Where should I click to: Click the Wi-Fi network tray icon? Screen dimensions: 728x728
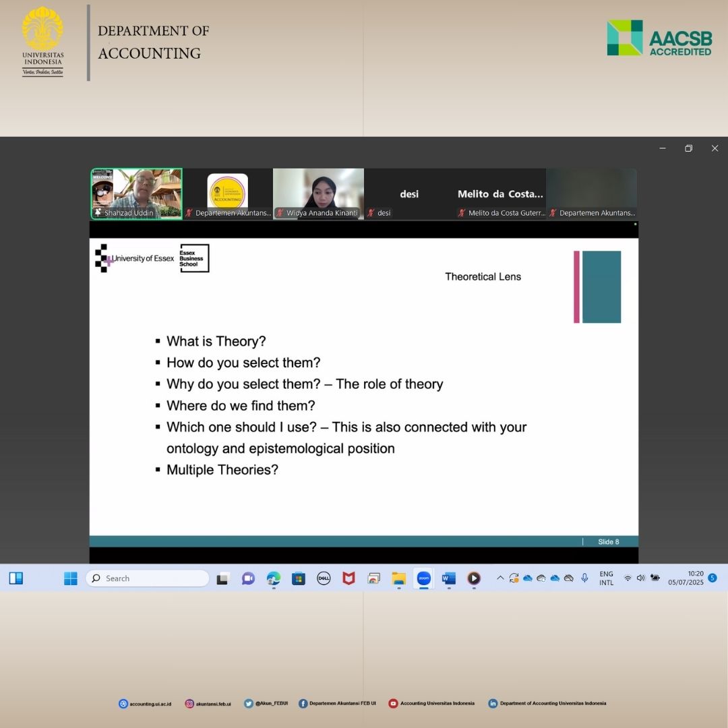point(628,578)
